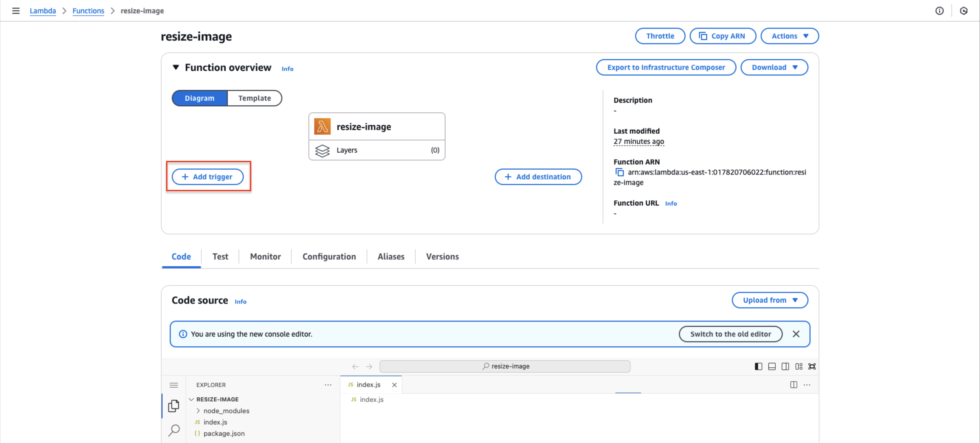980x443 pixels.
Task: Toggle bottom panel layout icon
Action: click(x=772, y=366)
